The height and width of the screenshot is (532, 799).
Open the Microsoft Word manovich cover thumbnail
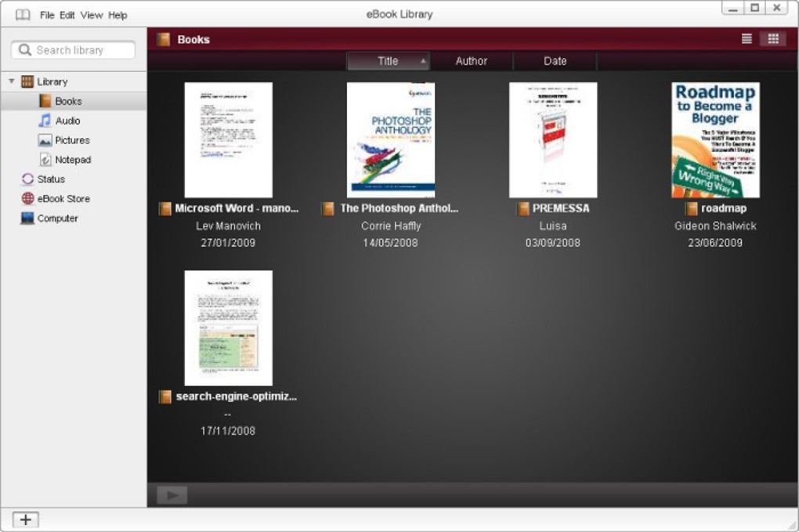coord(228,139)
